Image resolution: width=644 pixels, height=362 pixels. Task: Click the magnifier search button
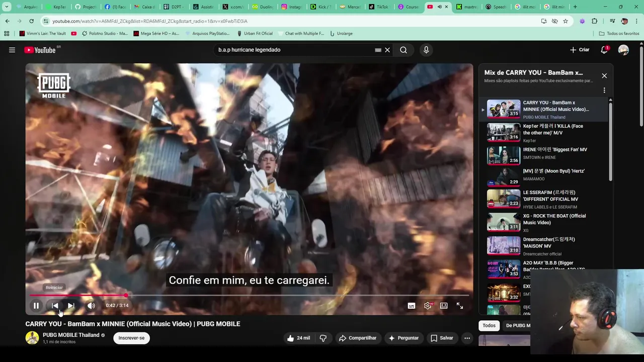pyautogui.click(x=404, y=50)
